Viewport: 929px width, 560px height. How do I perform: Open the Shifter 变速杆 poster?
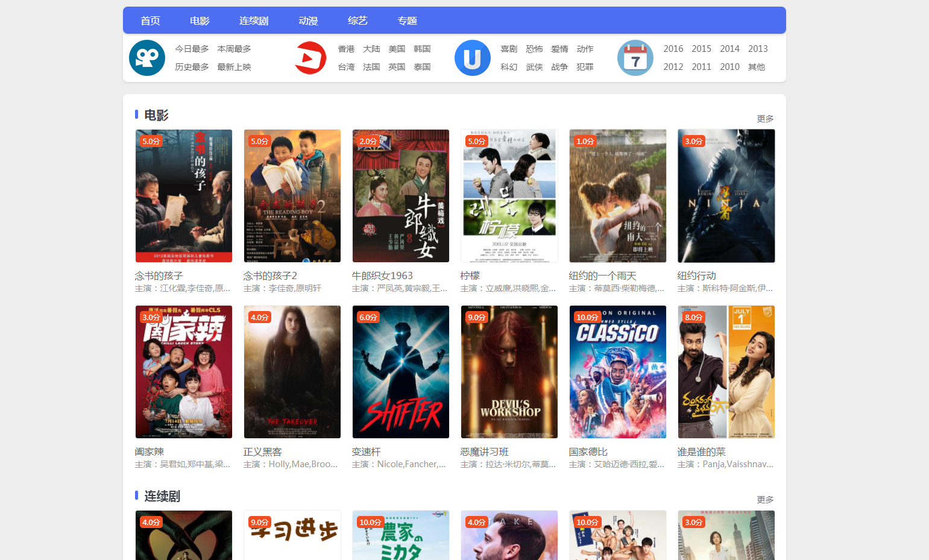click(x=401, y=372)
